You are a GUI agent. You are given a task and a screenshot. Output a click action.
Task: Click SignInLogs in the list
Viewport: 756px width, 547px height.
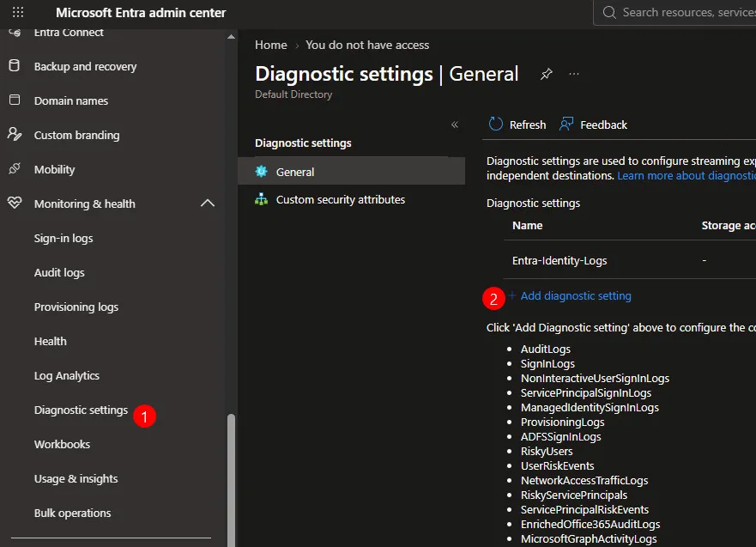coord(547,364)
